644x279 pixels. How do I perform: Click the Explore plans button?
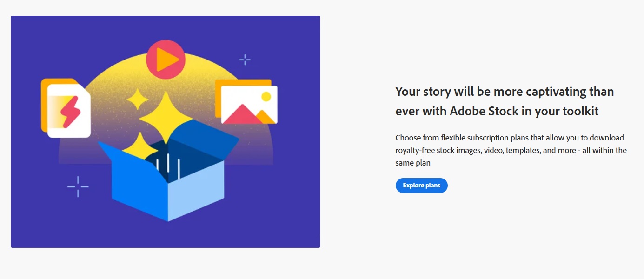(x=421, y=186)
